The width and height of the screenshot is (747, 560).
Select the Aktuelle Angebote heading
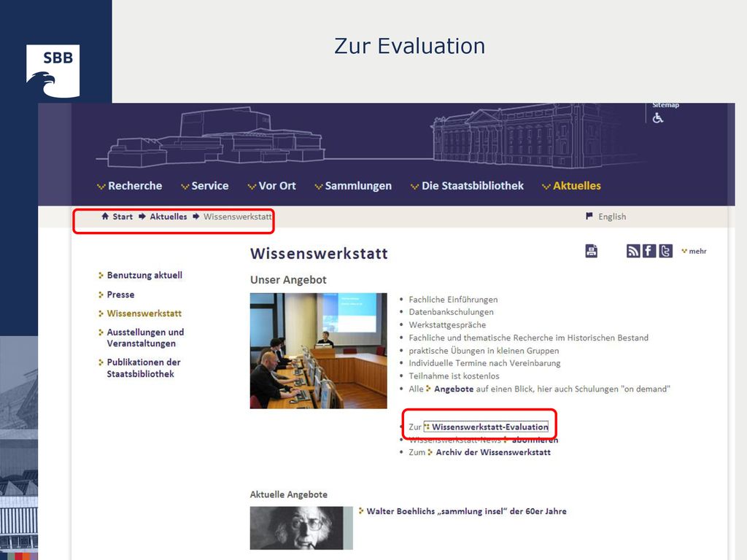click(x=289, y=495)
